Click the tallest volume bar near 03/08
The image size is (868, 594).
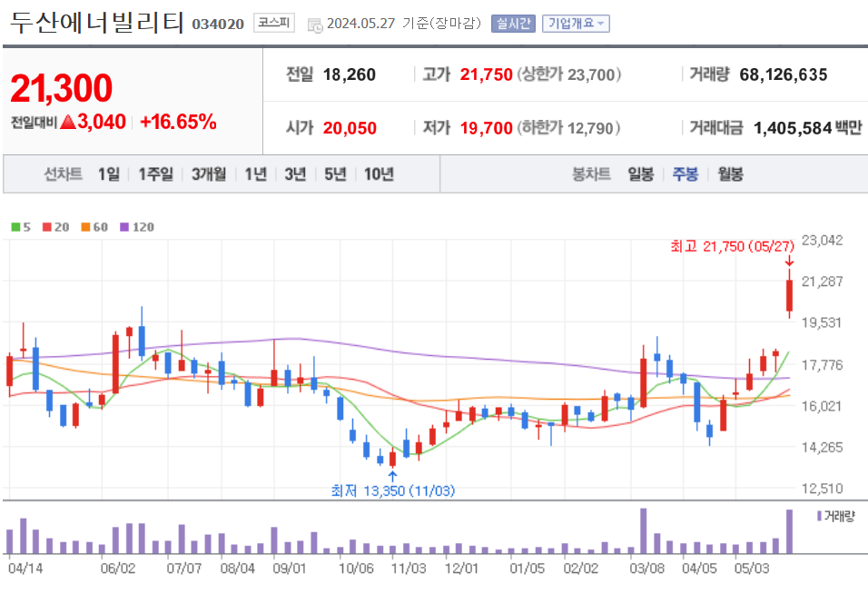(x=643, y=531)
